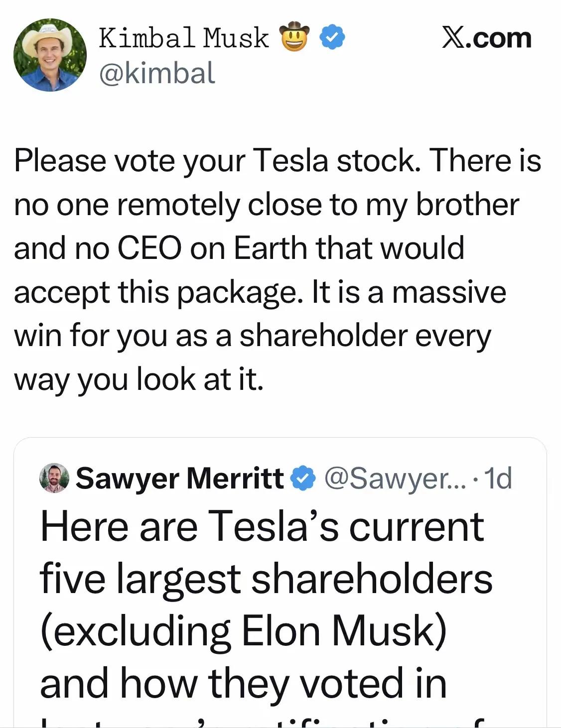Click the line "accept this package. It is a massive"

[x=259, y=292]
